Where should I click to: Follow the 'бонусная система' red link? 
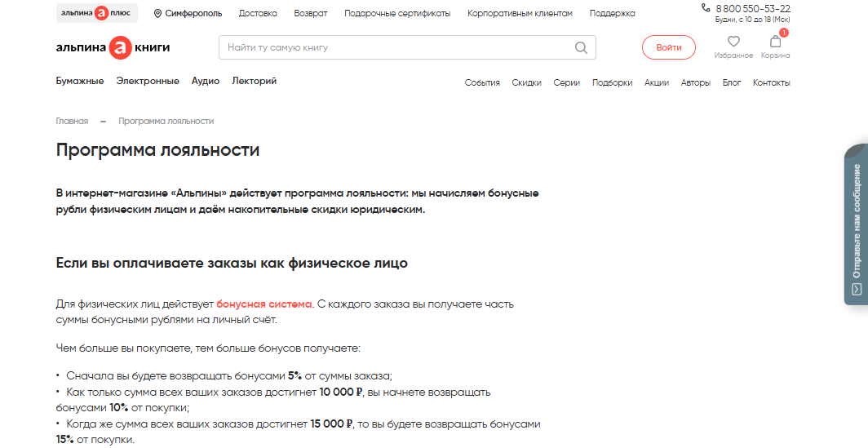(264, 304)
